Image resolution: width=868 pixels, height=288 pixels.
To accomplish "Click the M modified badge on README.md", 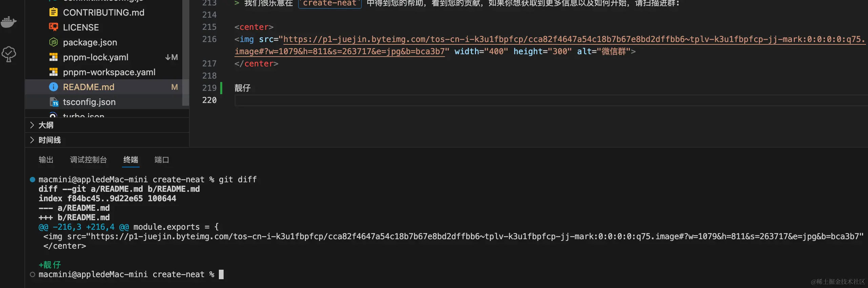I will tap(174, 87).
